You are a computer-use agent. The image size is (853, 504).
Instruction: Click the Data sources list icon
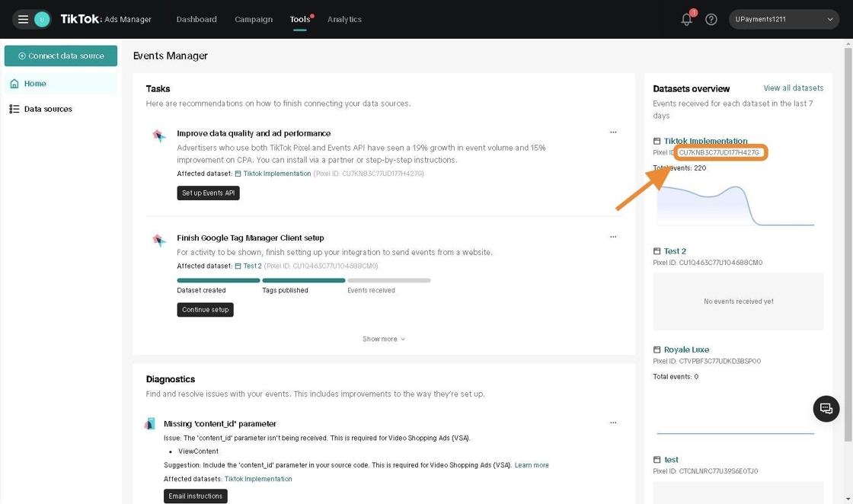[14, 109]
